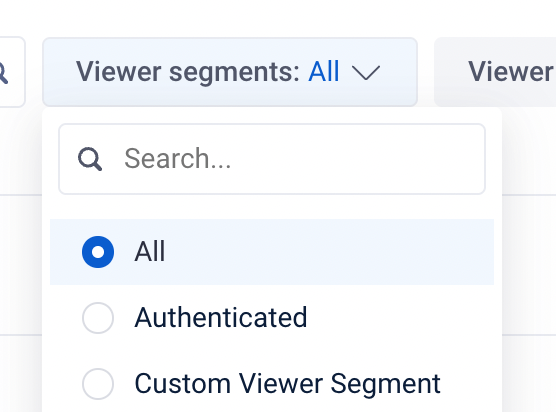Select the Authenticated radio button

[x=98, y=318]
